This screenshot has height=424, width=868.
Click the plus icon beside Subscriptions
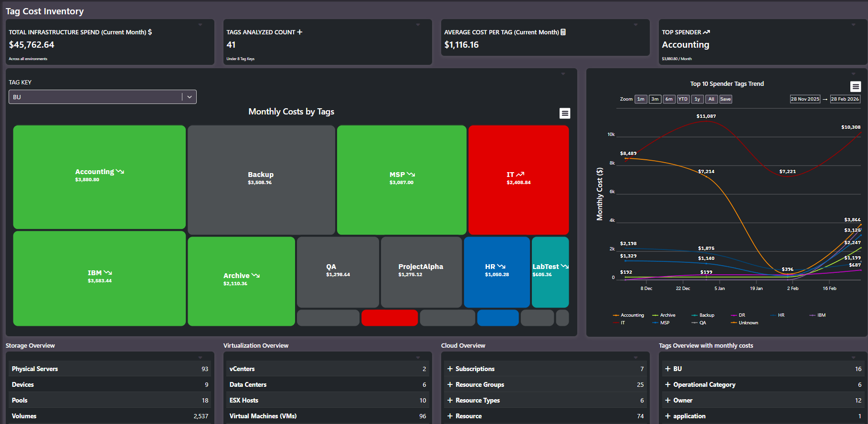coord(450,369)
